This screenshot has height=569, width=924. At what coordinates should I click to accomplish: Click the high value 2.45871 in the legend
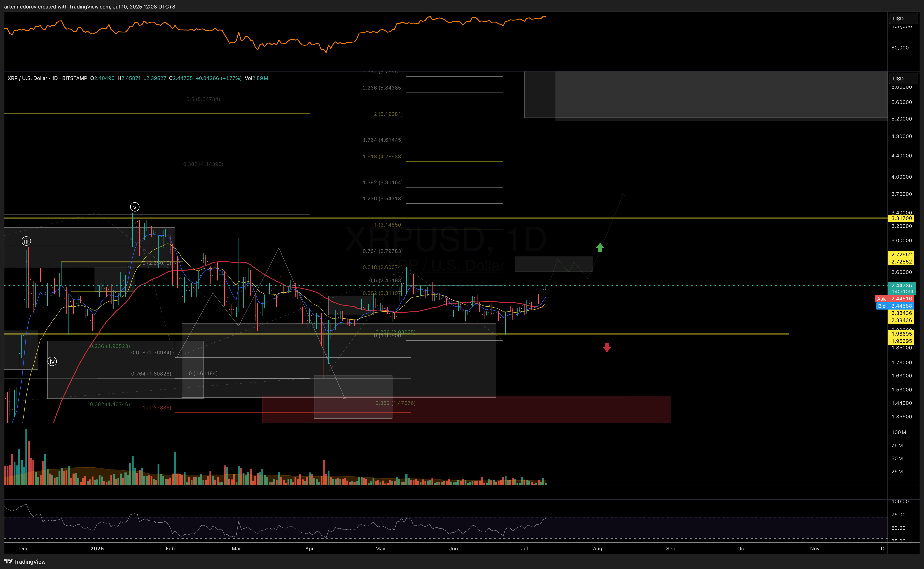pos(131,78)
